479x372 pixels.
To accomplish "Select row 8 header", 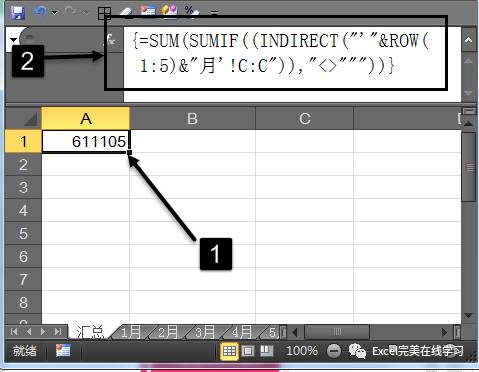I will 23,302.
